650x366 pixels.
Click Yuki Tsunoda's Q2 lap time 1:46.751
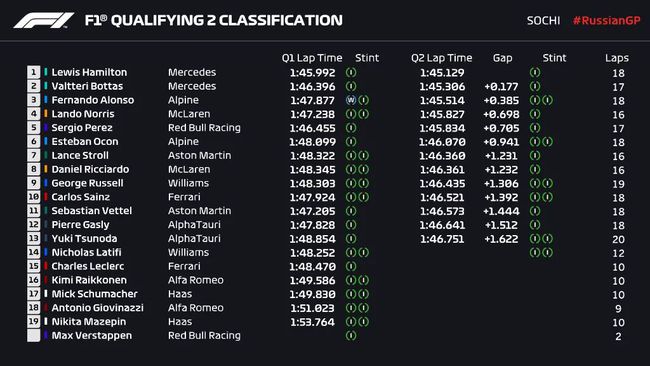click(x=442, y=239)
